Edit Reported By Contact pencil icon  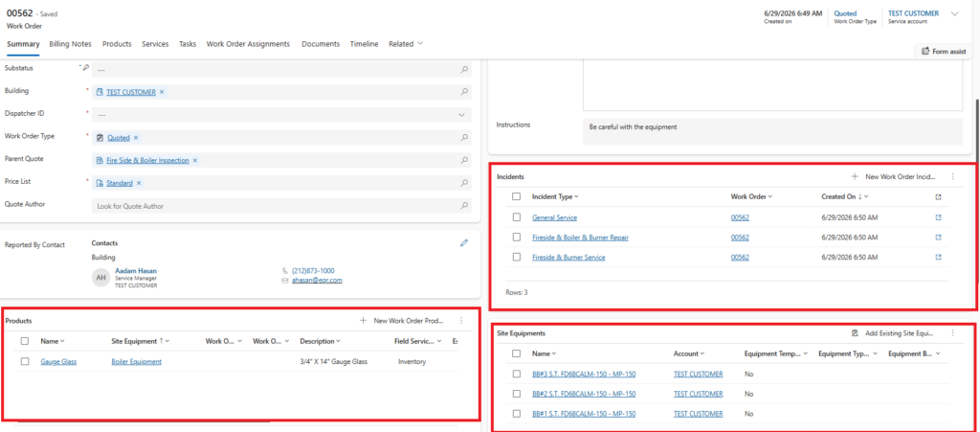click(x=464, y=242)
